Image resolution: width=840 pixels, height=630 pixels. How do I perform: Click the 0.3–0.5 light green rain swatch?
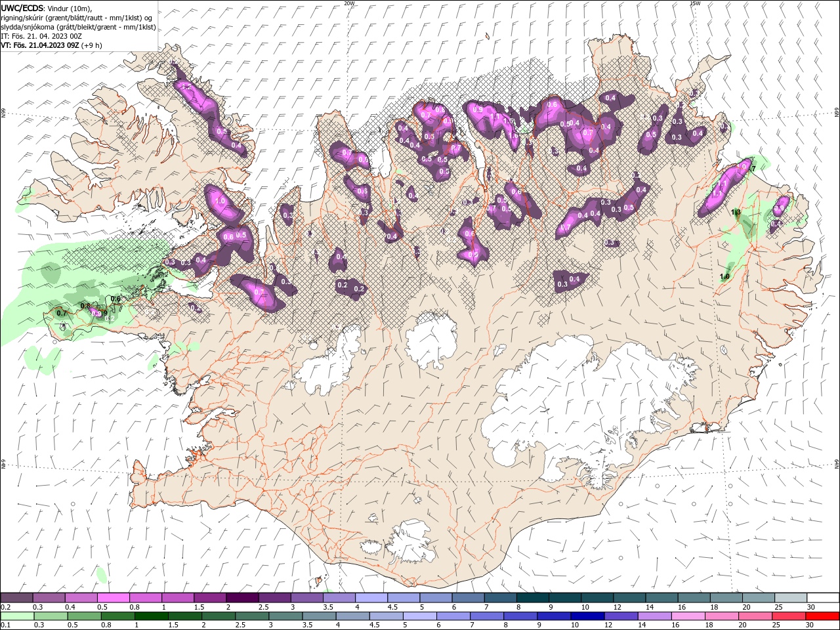click(51, 616)
